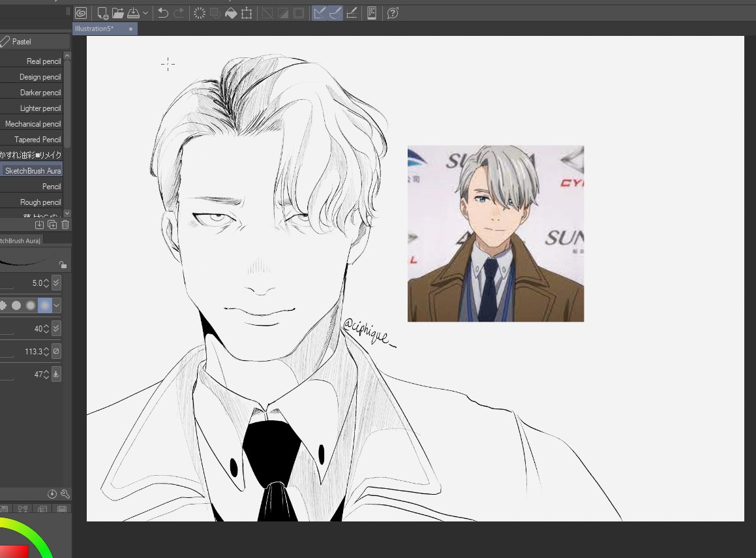This screenshot has height=558, width=756.
Task: Select the third anti-aliasing circle
Action: pos(31,305)
